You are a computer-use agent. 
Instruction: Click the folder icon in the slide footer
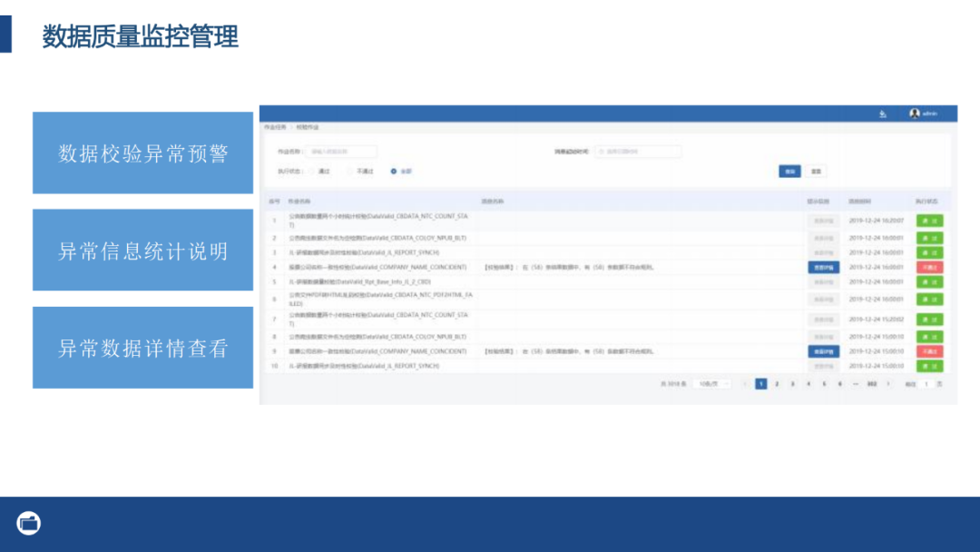[29, 523]
